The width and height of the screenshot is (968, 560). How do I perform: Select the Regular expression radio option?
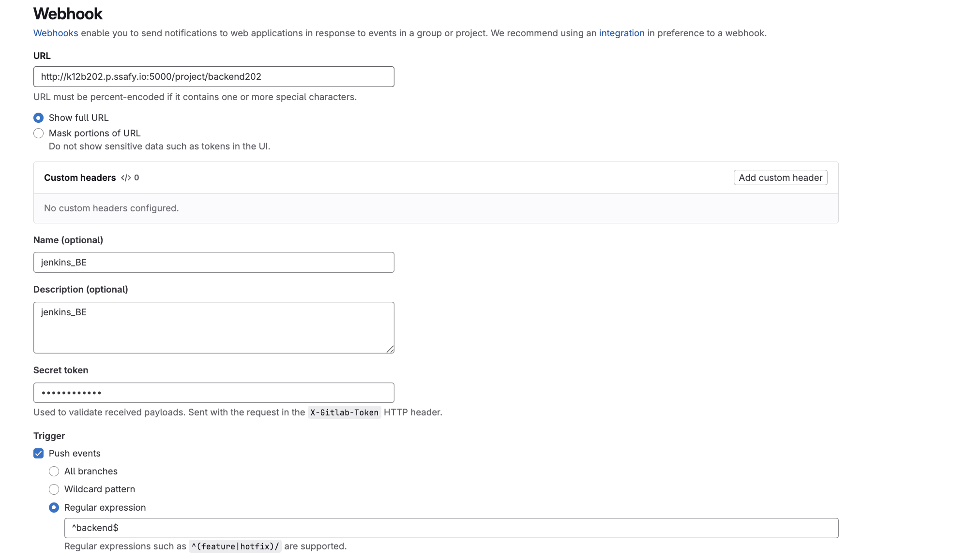click(x=54, y=507)
